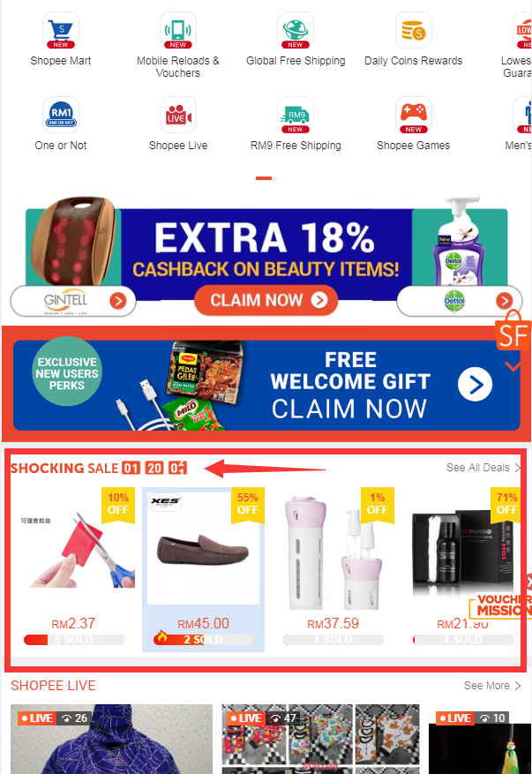Open the travel bottle deal RM37.59
This screenshot has height=774, width=532.
[x=333, y=569]
